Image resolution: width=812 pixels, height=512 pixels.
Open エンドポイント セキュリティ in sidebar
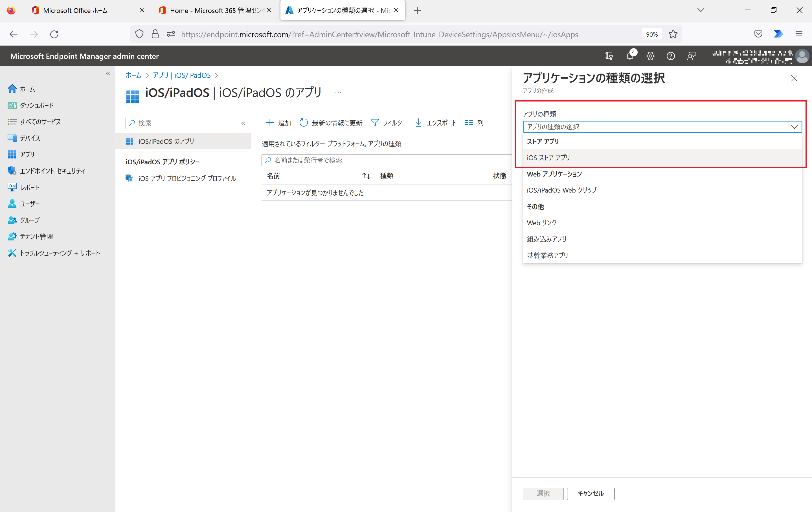pos(52,171)
